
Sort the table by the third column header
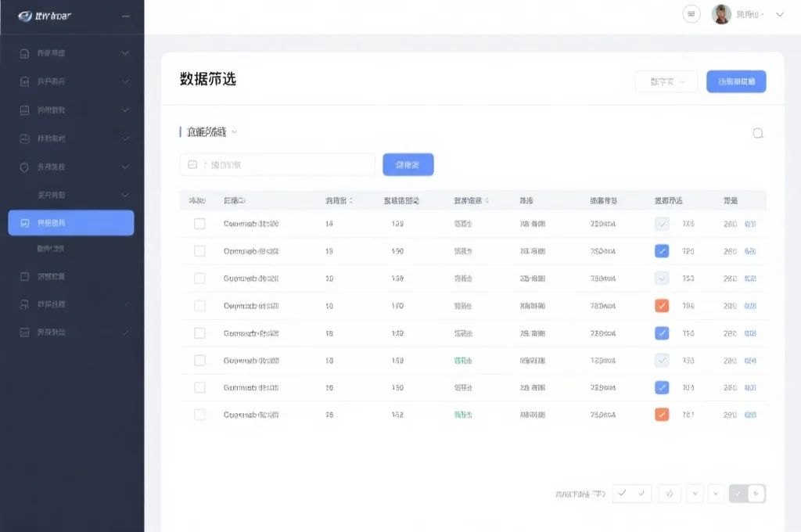coord(338,199)
